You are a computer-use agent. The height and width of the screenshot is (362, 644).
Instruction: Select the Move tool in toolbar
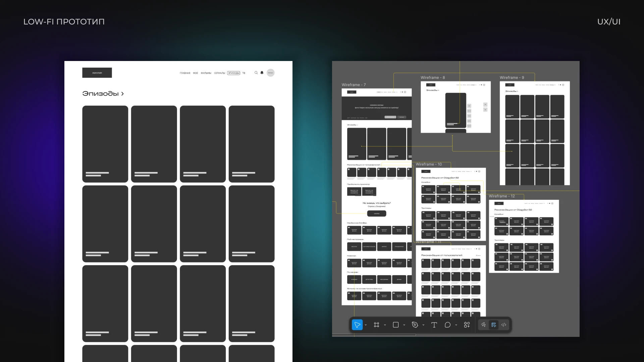[x=357, y=325]
